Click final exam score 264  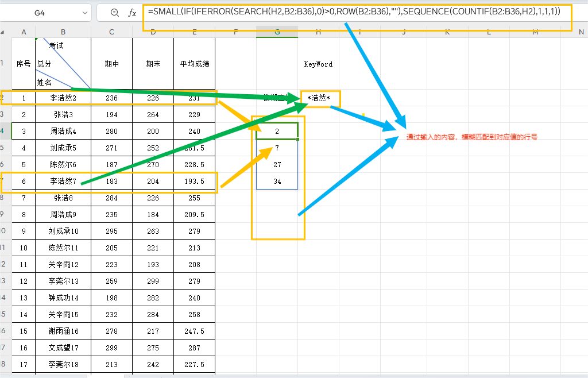point(153,114)
